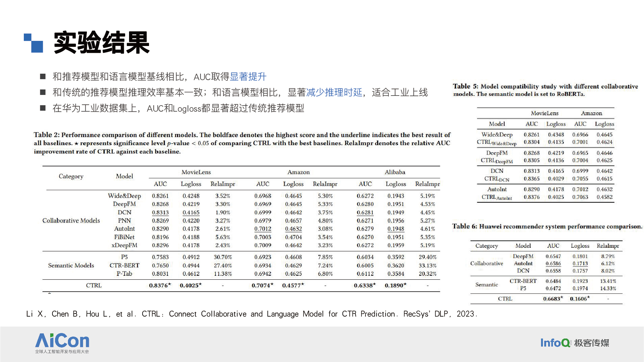This screenshot has height=362, width=644.
Task: Click the CTRL Alibaba Logloss 0.1890
Action: 396,285
